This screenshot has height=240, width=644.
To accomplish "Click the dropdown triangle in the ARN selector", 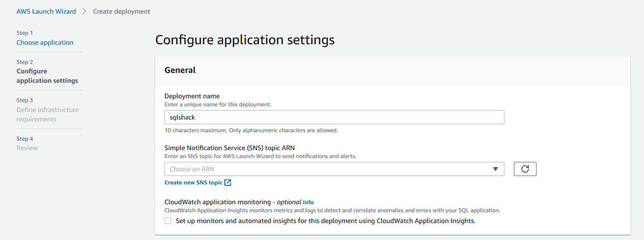I will click(495, 169).
